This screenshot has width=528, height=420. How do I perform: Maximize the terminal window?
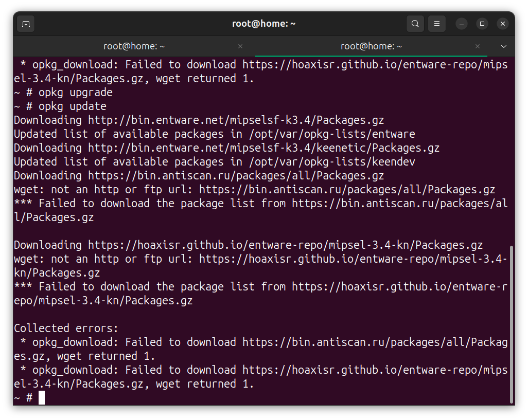482,24
